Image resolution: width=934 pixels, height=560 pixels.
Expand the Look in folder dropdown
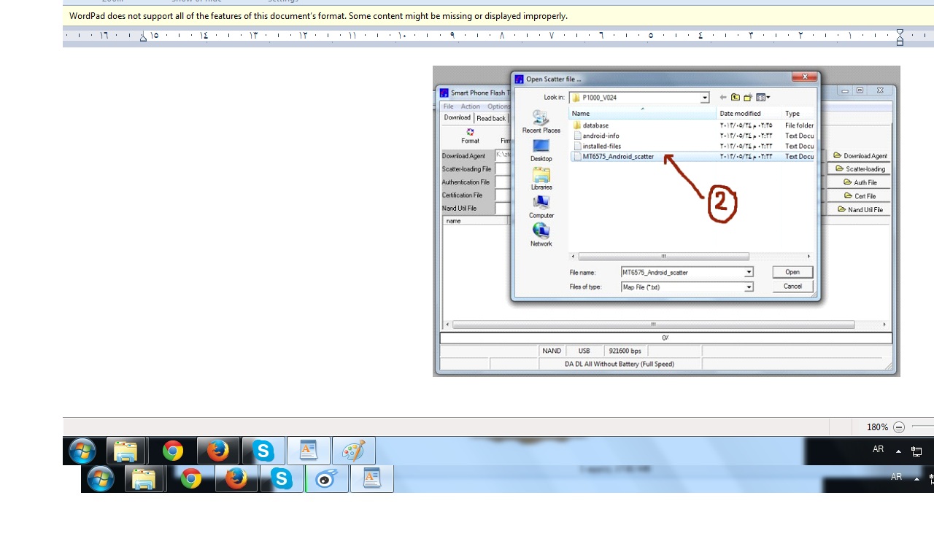pos(705,98)
